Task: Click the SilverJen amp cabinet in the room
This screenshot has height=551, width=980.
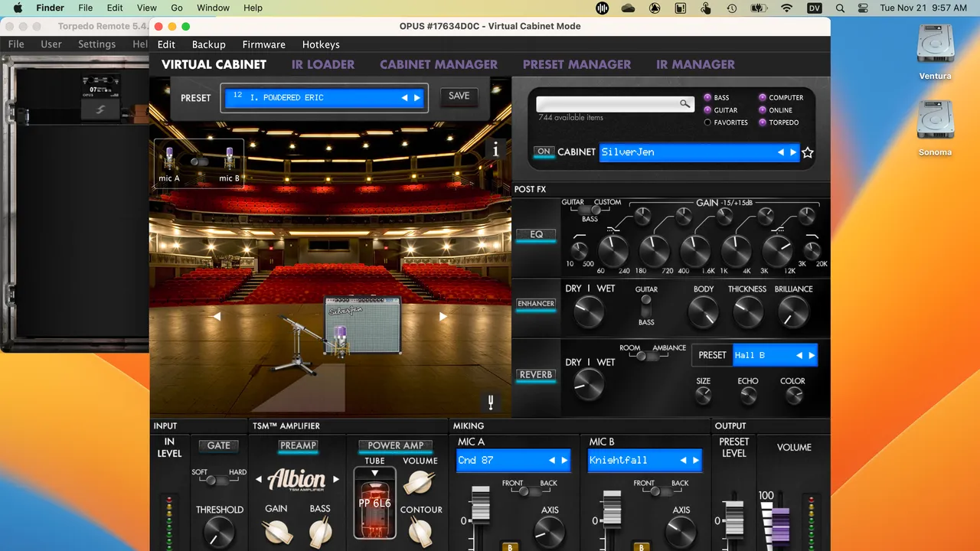Action: [x=362, y=325]
